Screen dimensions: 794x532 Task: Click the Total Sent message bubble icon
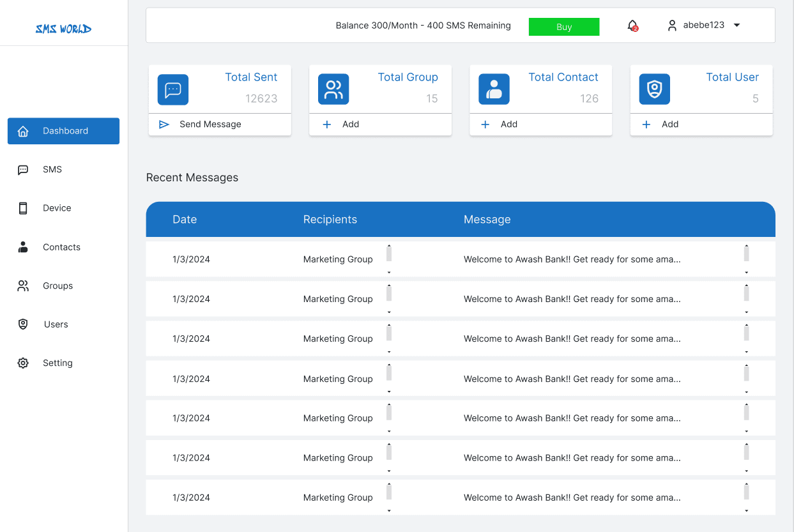[173, 89]
